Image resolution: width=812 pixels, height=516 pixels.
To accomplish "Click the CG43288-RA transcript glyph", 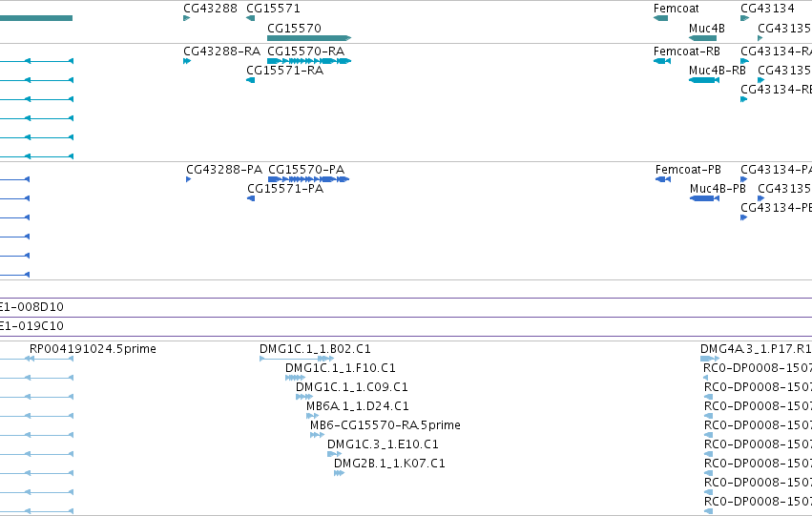I will click(187, 61).
